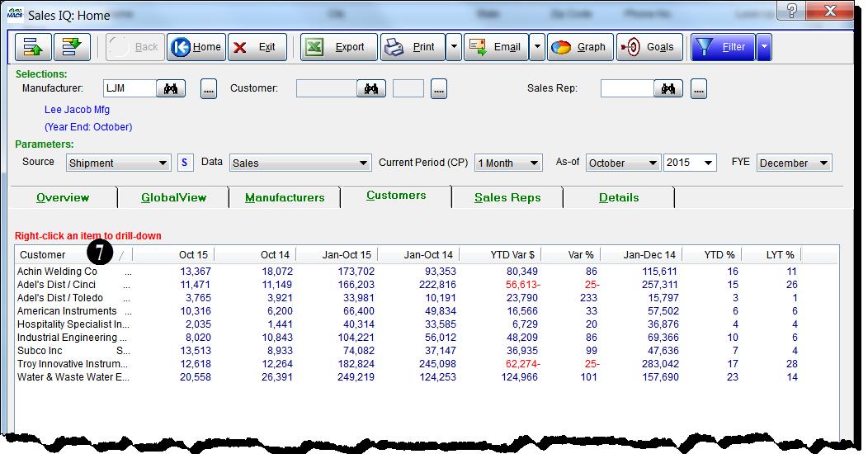Viewport: 868px width, 454px height.
Task: Sort by the Var % column header
Action: (x=571, y=255)
